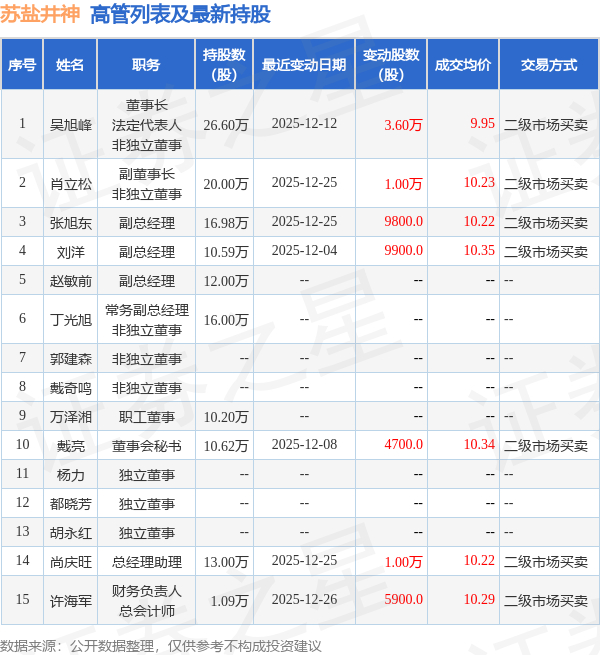Click the 成交均价 column header
Screen dimensions: 600x655
click(x=463, y=64)
